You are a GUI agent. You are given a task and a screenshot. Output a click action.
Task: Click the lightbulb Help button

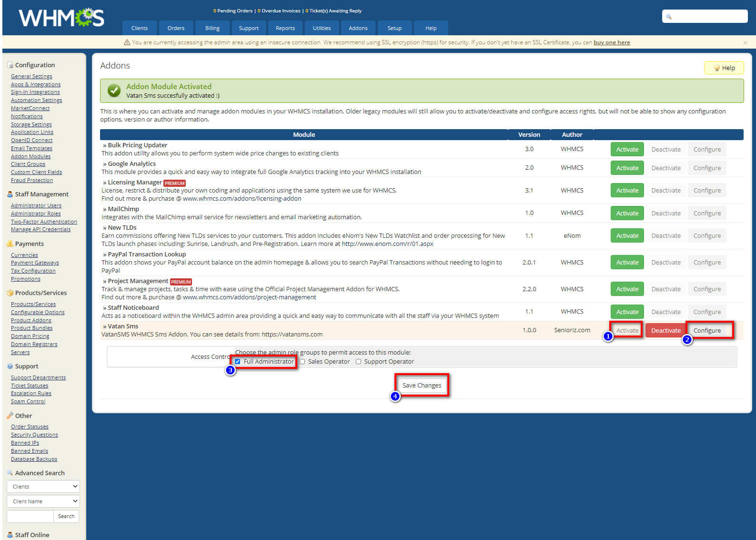click(724, 68)
